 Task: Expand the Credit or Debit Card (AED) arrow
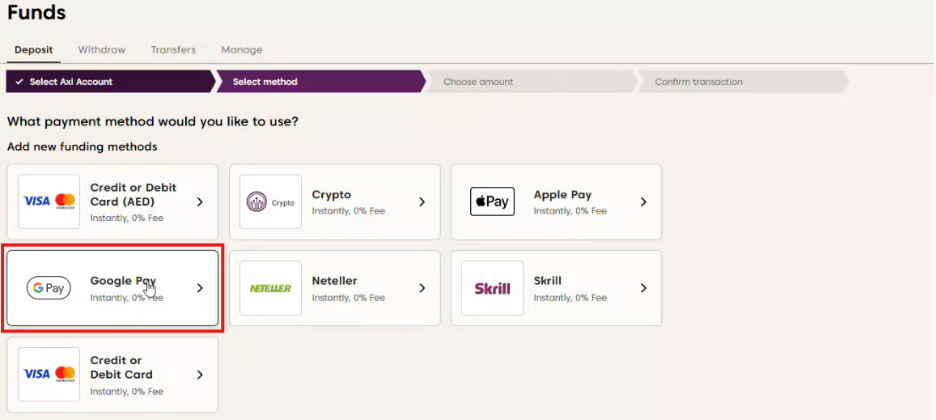point(199,202)
